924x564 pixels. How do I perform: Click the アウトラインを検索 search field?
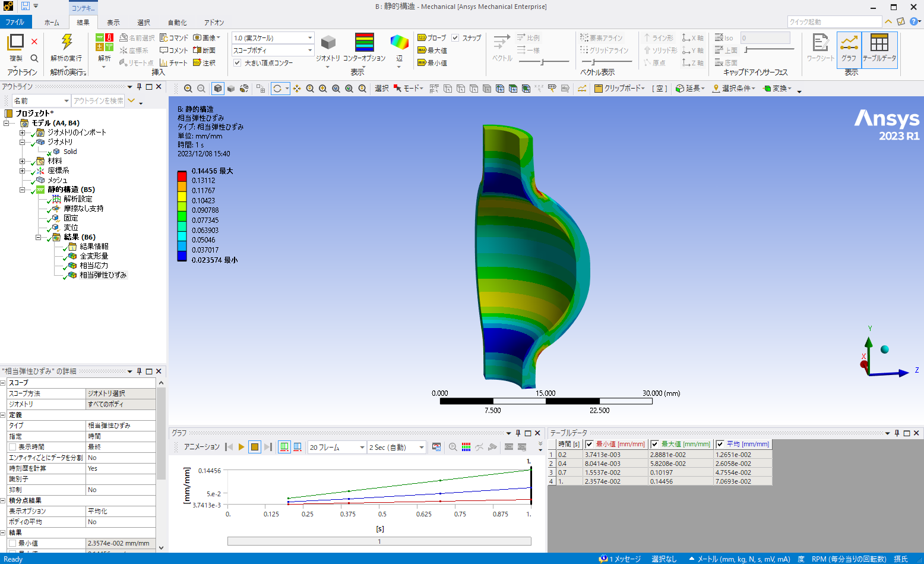click(x=98, y=101)
